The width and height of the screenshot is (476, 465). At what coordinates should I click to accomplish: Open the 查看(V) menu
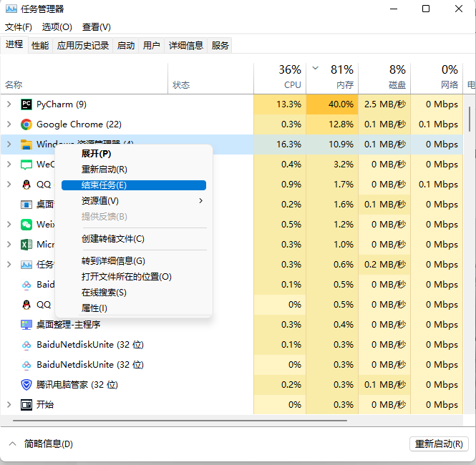coord(97,27)
